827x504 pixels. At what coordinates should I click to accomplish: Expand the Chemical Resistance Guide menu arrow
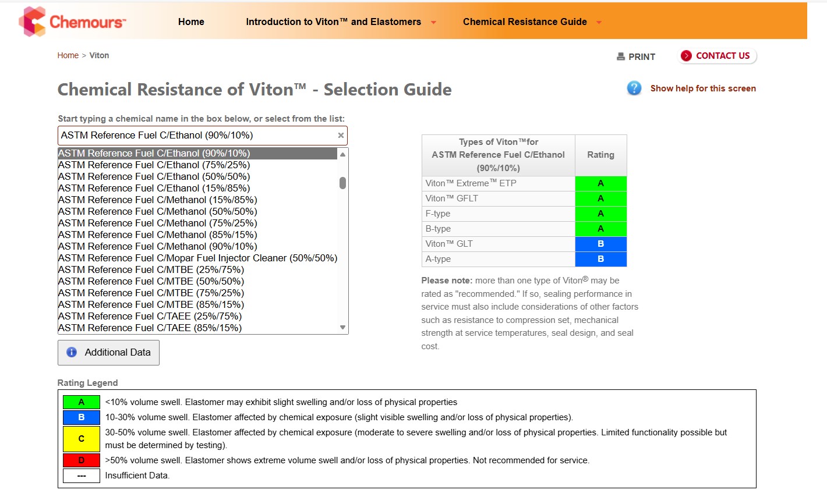[x=599, y=23]
